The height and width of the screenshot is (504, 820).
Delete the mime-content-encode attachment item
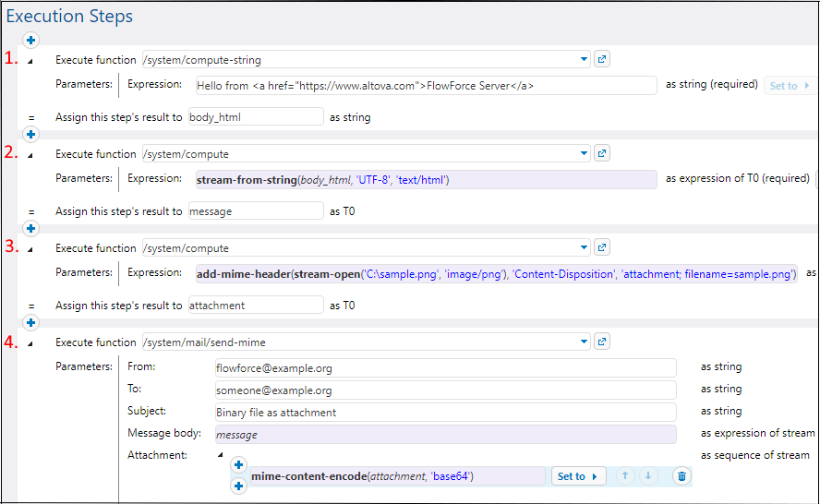click(x=681, y=476)
